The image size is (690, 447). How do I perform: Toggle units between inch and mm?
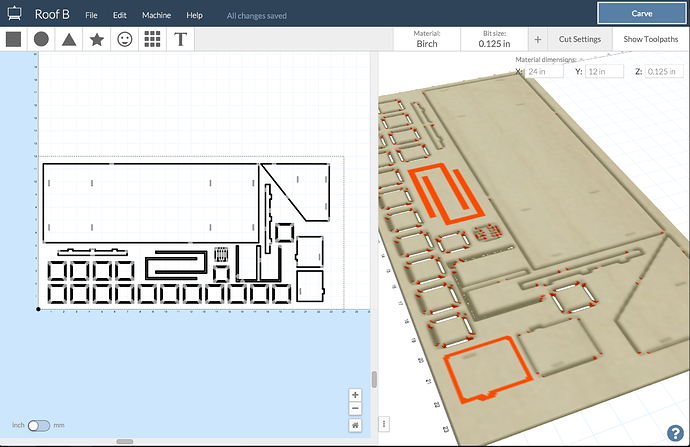[39, 425]
